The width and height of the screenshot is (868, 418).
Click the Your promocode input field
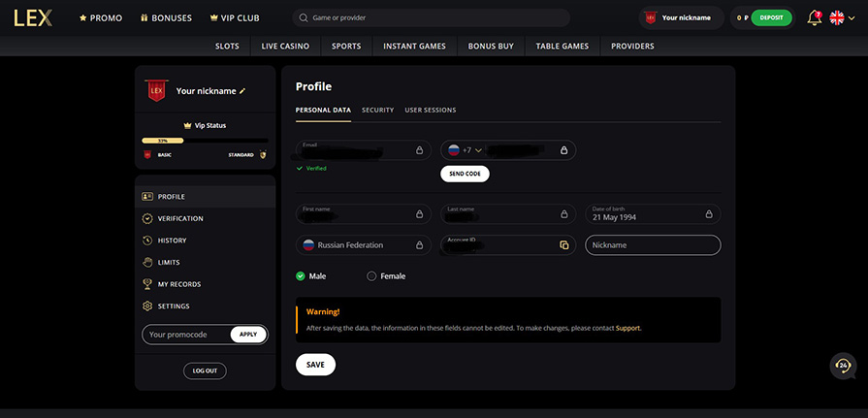tap(186, 335)
